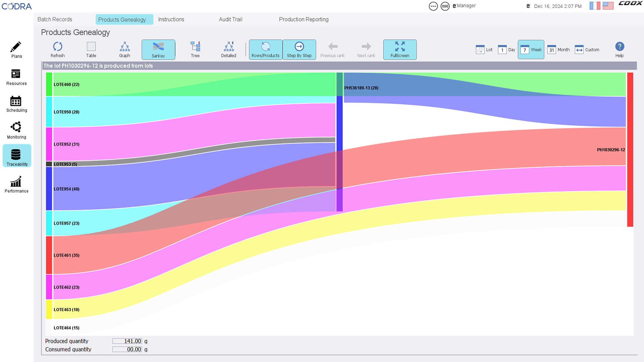
Task: Select the LOTE954 (40) node label
Action: point(66,189)
